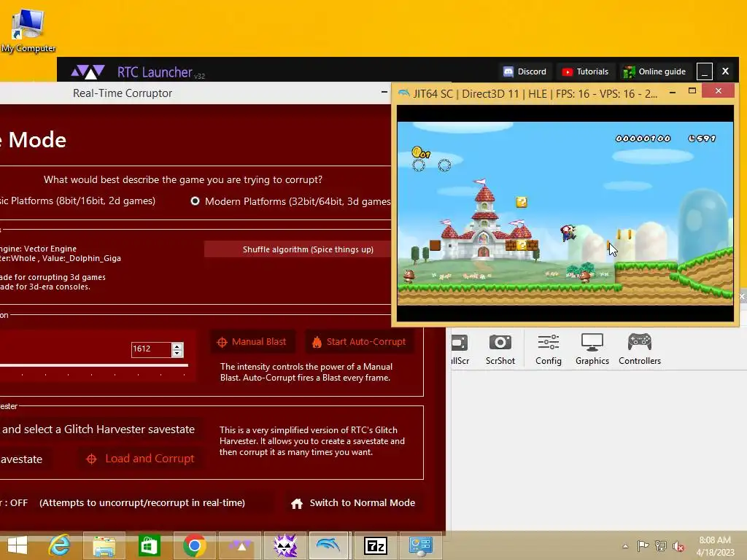Show hidden system tray icons

coord(625,546)
